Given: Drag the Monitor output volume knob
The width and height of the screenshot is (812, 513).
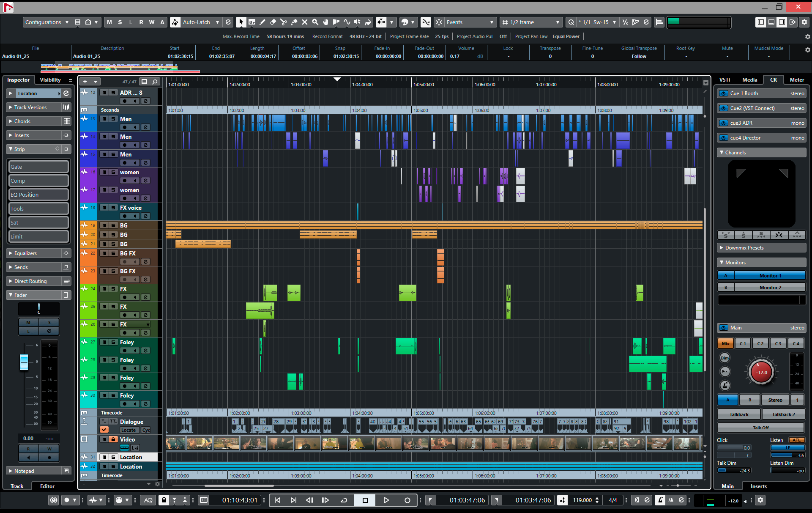Looking at the screenshot, I should [761, 372].
